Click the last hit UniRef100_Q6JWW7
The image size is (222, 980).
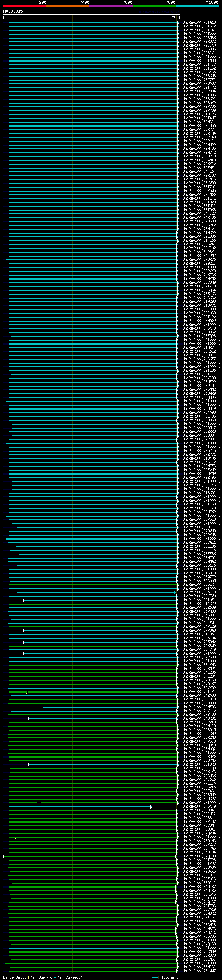click(199, 971)
